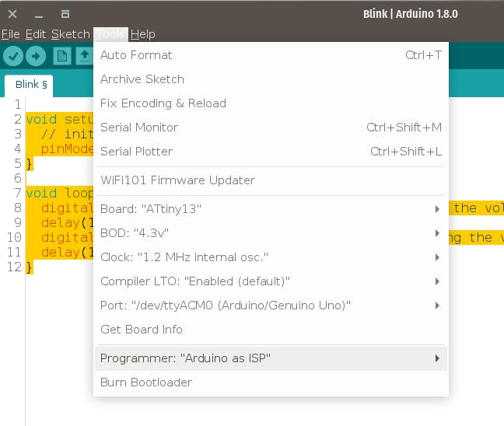Expand the Clock: 1.2 MHz submenu
The image size is (504, 426).
[271, 257]
